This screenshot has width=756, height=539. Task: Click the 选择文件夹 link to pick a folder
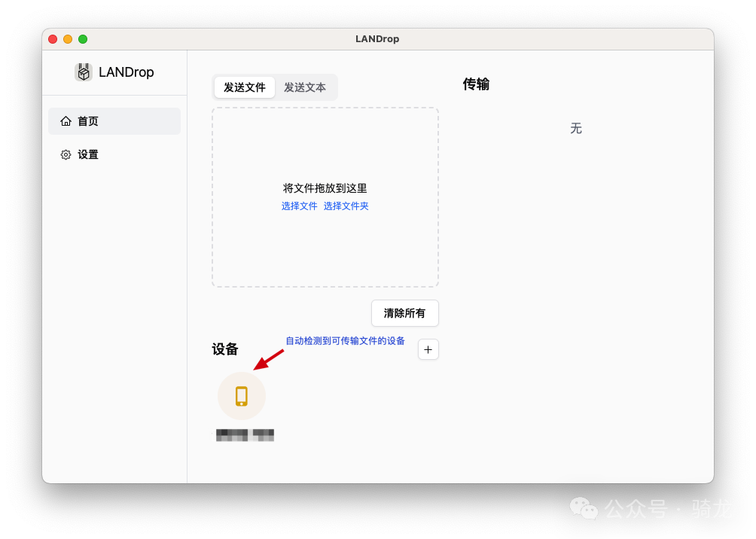pos(346,206)
